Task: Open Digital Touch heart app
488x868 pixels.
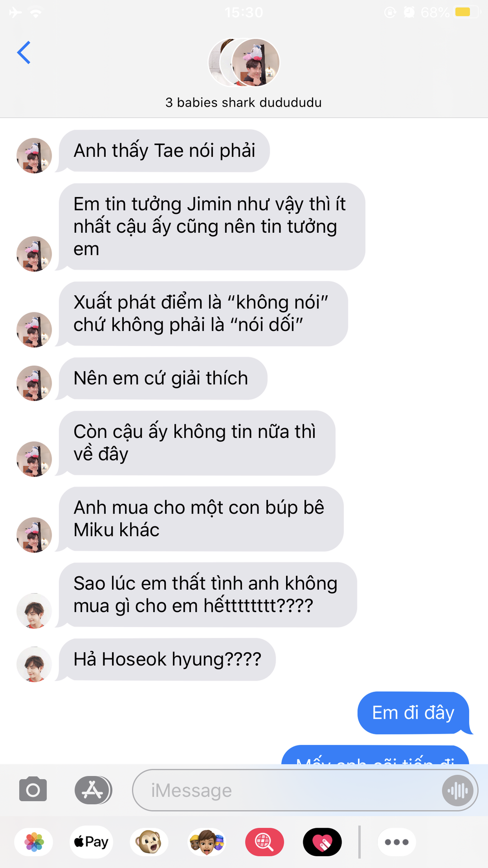Action: tap(322, 842)
